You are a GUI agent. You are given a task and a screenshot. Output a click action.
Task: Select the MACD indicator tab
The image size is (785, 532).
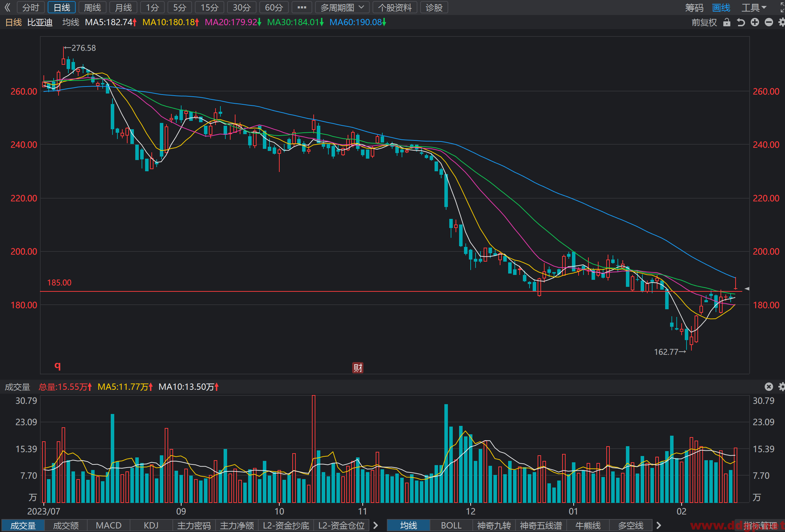pos(109,525)
